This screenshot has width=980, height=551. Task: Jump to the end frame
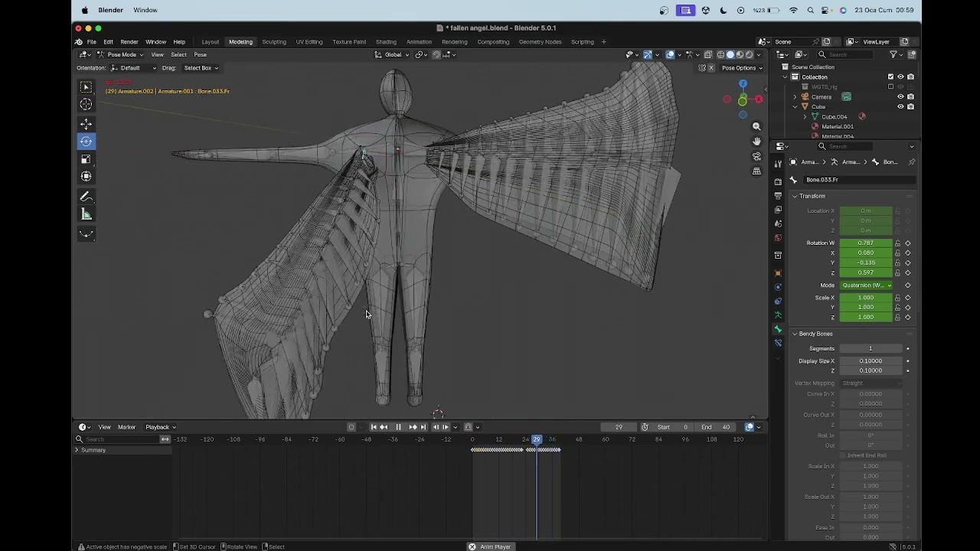(423, 427)
